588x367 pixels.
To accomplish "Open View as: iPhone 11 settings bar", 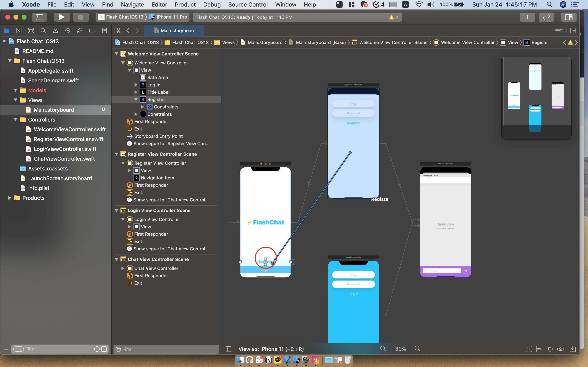I will (271, 349).
